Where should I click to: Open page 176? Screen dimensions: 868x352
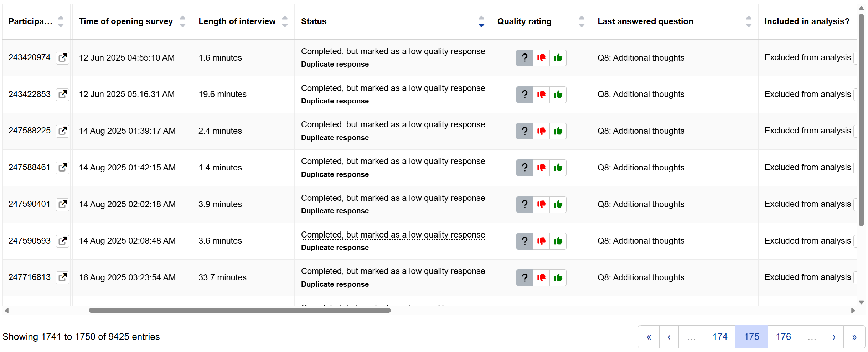(x=784, y=337)
